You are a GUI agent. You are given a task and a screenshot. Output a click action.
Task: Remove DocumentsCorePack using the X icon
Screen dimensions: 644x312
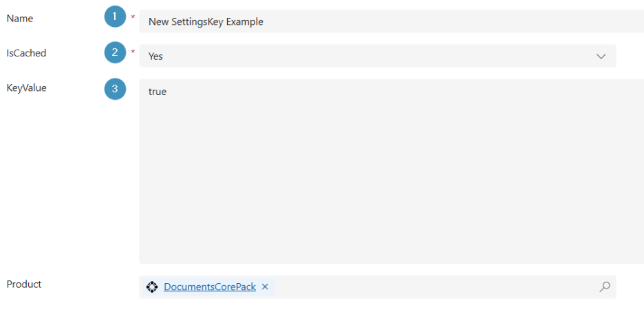pos(265,287)
